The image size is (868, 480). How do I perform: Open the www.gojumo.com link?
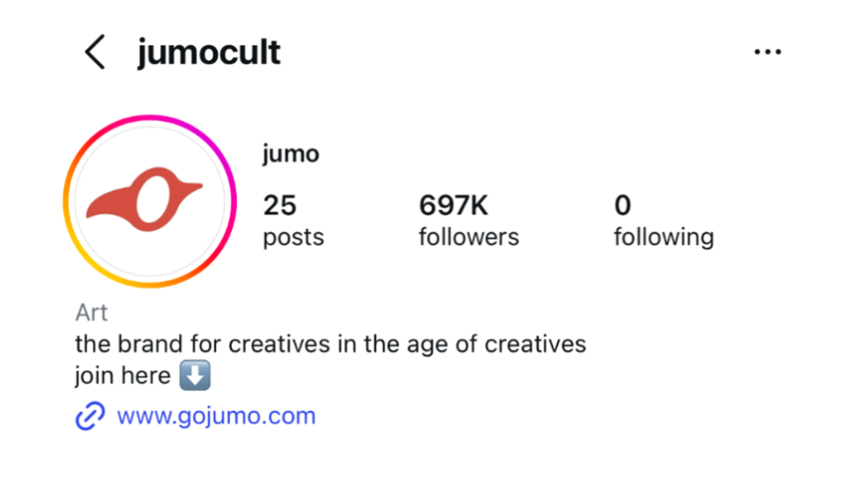point(216,416)
